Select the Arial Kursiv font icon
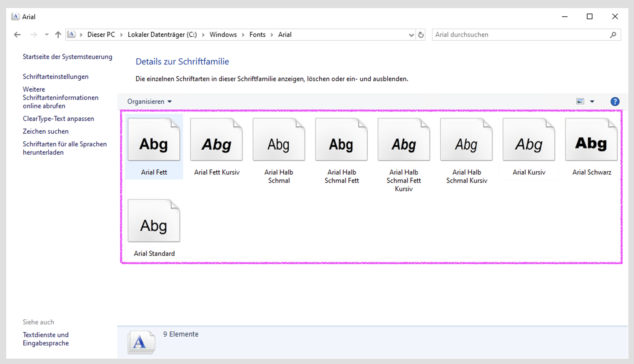Image resolution: width=634 pixels, height=364 pixels. tap(529, 139)
